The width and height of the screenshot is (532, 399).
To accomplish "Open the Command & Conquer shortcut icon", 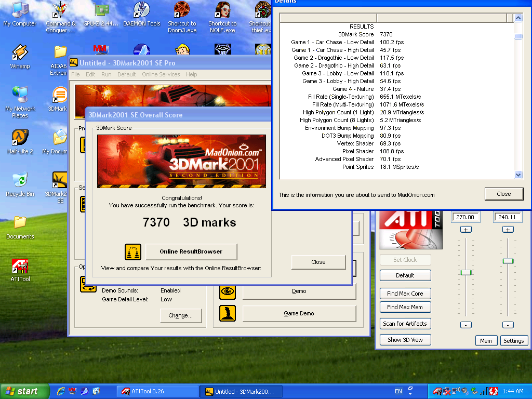I will 61,16.
